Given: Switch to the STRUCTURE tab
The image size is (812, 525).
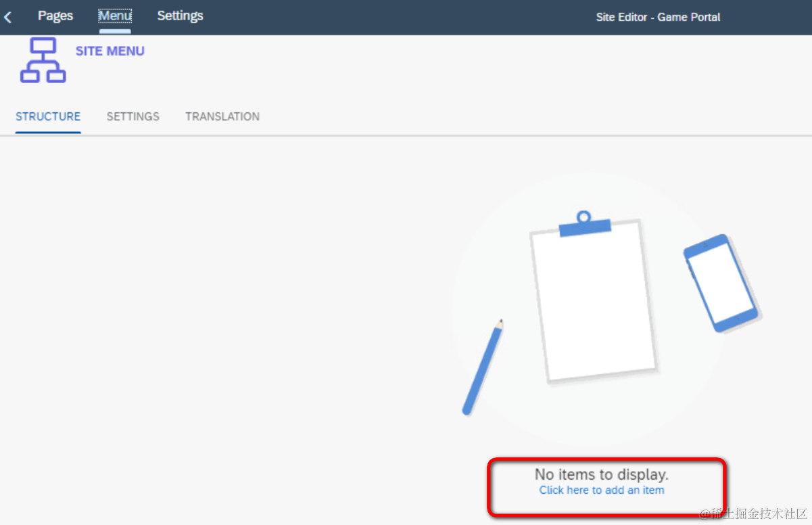Looking at the screenshot, I should (48, 116).
